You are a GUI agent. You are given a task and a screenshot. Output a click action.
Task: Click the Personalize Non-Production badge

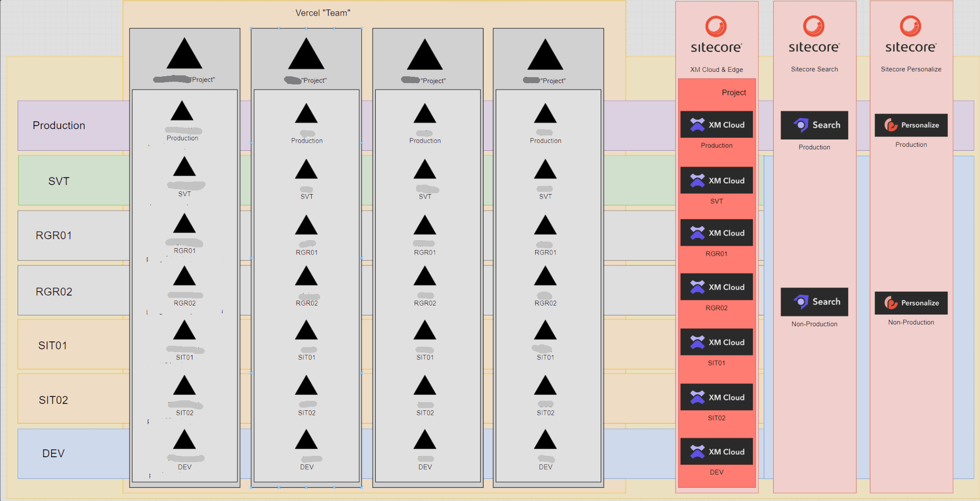point(911,303)
